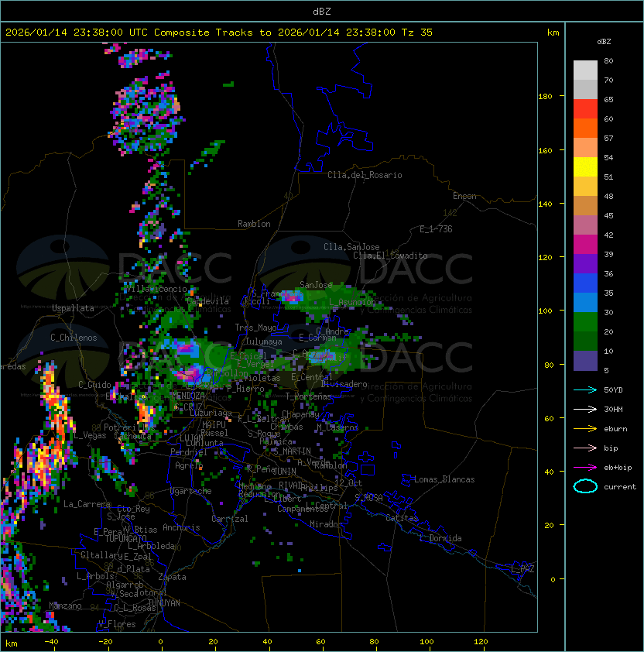Pick the purple 36–39 dBZ swatch
The height and width of the screenshot is (652, 644).
click(585, 263)
